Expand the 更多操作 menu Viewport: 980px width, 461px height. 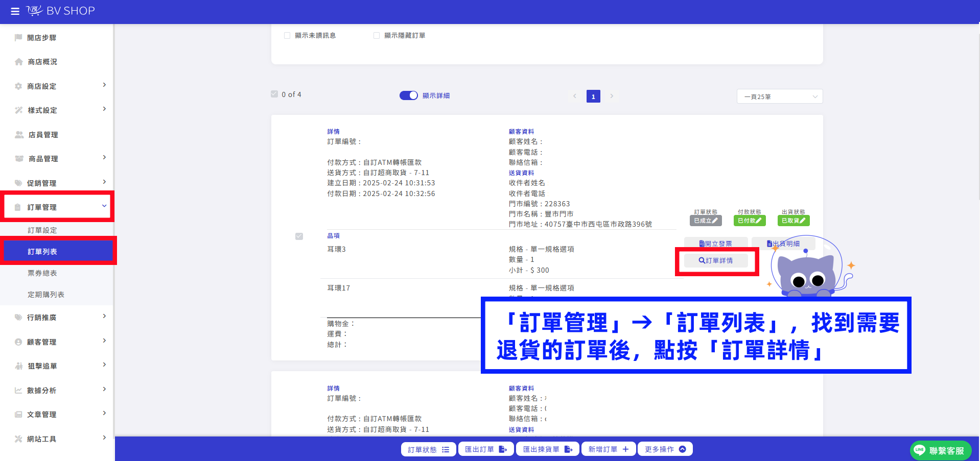click(665, 449)
